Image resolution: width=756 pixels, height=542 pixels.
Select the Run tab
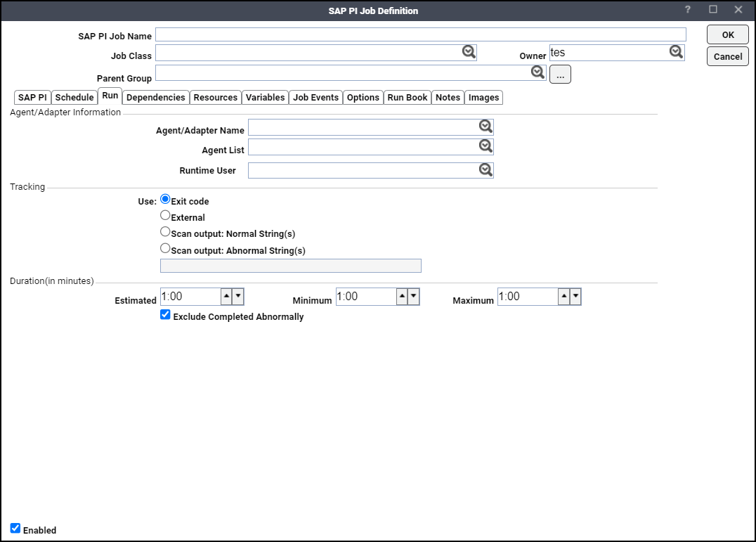pyautogui.click(x=110, y=96)
